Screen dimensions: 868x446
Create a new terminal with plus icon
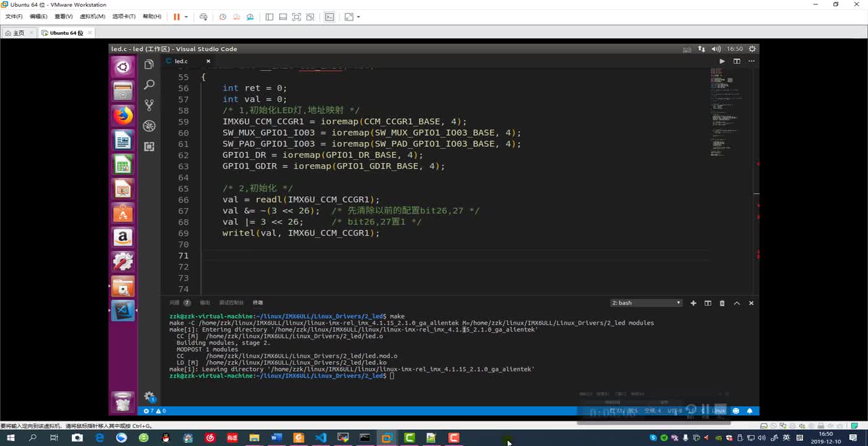click(x=693, y=303)
